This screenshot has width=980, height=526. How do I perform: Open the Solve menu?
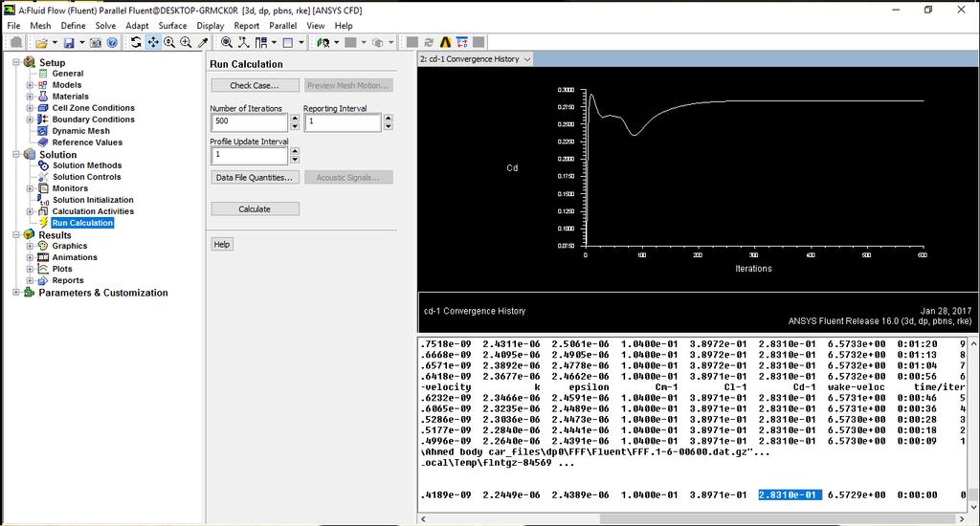tap(105, 26)
